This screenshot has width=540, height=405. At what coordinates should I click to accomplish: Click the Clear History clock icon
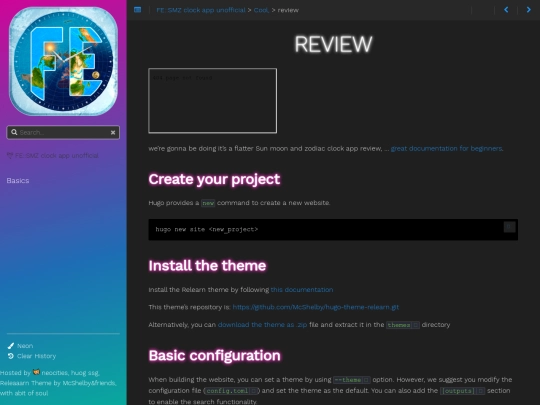[x=11, y=356]
